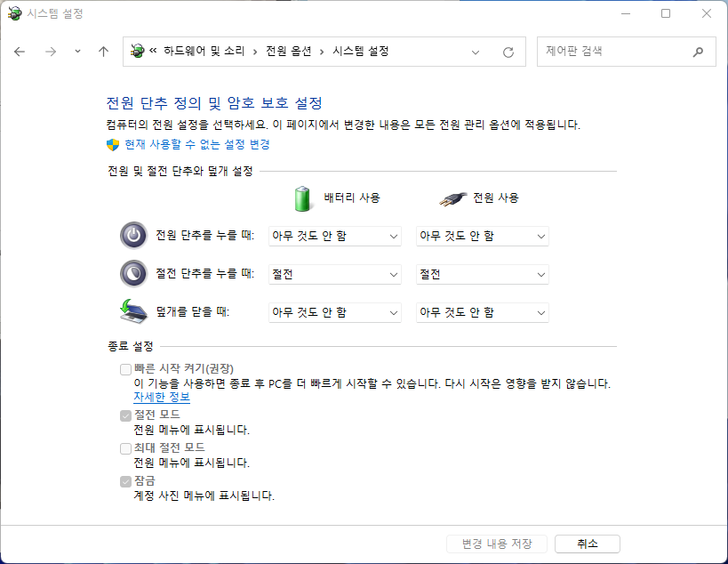Viewport: 728px width, 564px height.
Task: Open '하드웨어 및 소리' breadcrumb
Action: tap(204, 51)
